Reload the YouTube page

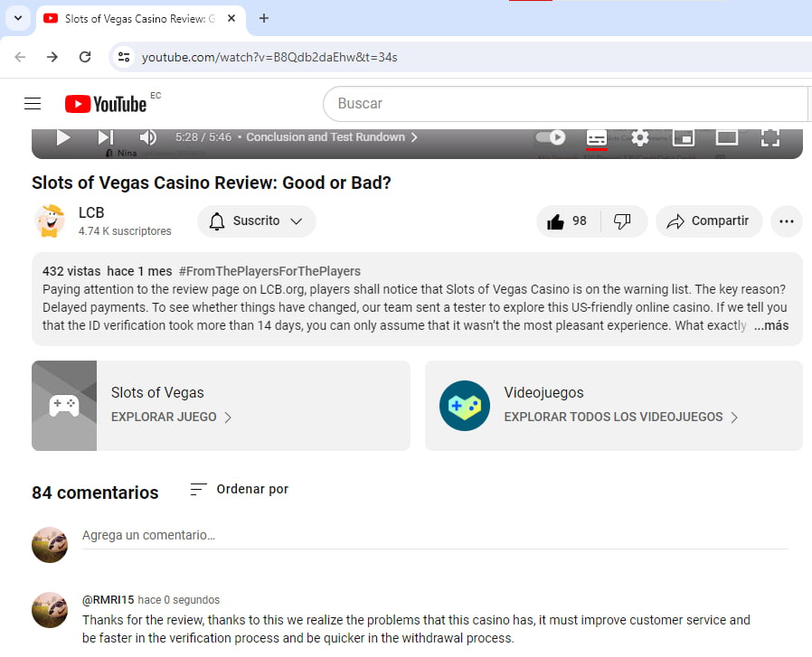click(x=85, y=57)
